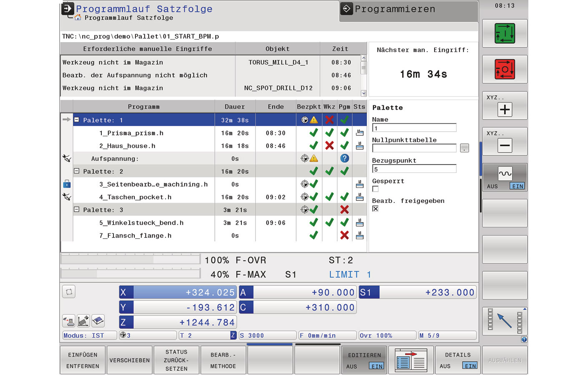Click the Modus: IST status field
The height and width of the screenshot is (375, 588).
pos(89,335)
